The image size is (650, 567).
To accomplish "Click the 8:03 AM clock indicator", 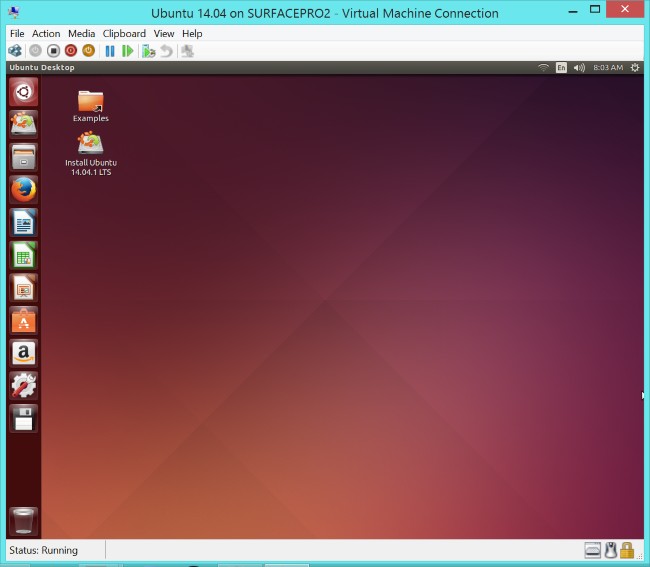I will click(x=608, y=68).
